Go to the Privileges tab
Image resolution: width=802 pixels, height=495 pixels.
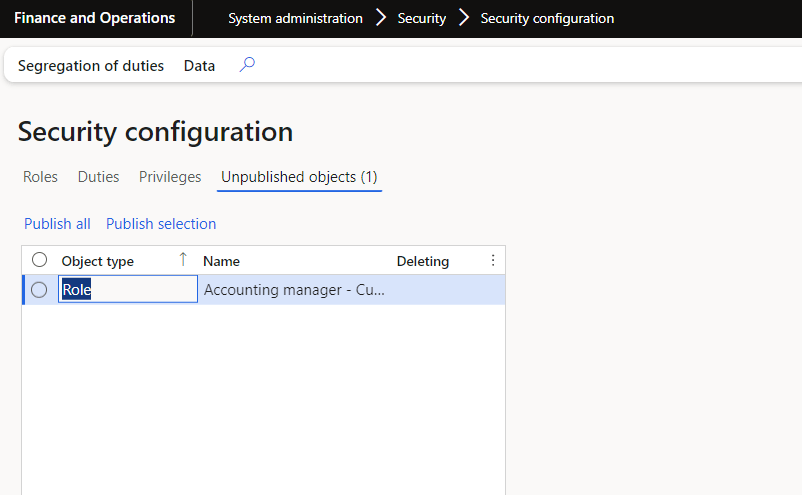170,177
